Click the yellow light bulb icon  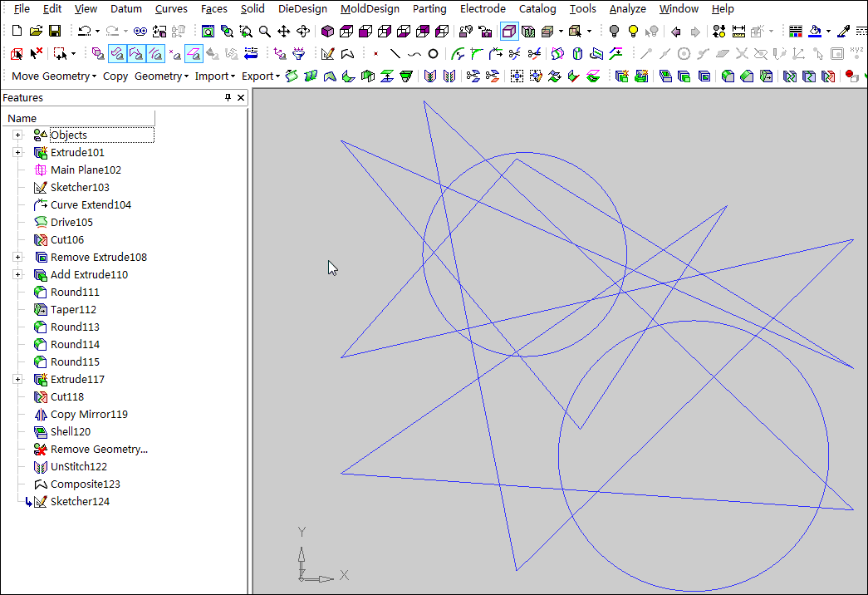point(633,32)
